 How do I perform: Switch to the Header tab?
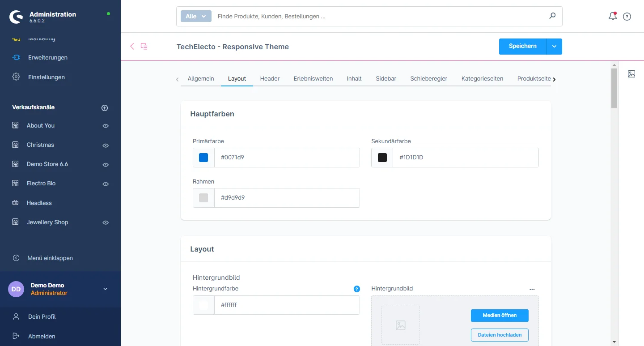270,78
